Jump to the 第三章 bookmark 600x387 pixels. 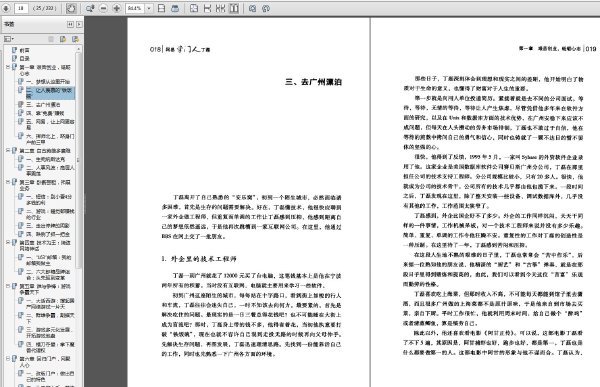click(45, 185)
